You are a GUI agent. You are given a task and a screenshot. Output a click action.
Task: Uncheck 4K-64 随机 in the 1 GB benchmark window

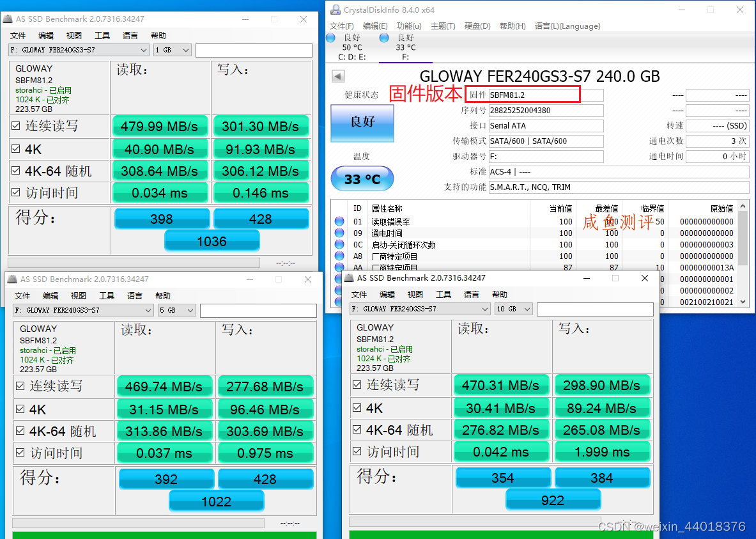(x=16, y=170)
